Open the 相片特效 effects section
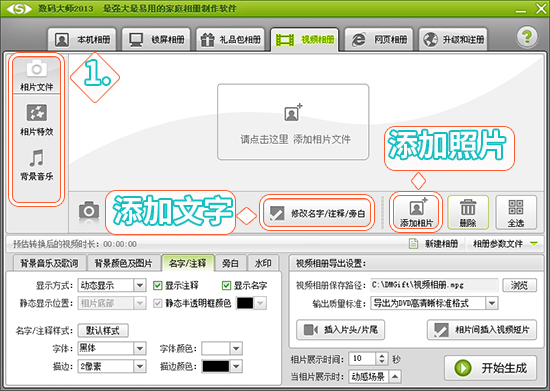Image resolution: width=550 pixels, height=391 pixels. tap(36, 120)
